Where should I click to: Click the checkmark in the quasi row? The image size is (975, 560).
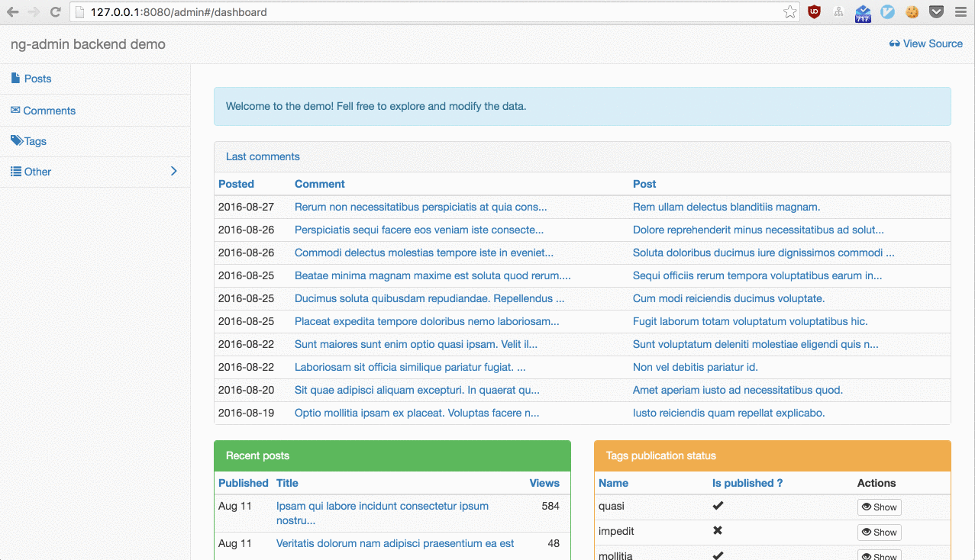tap(718, 505)
